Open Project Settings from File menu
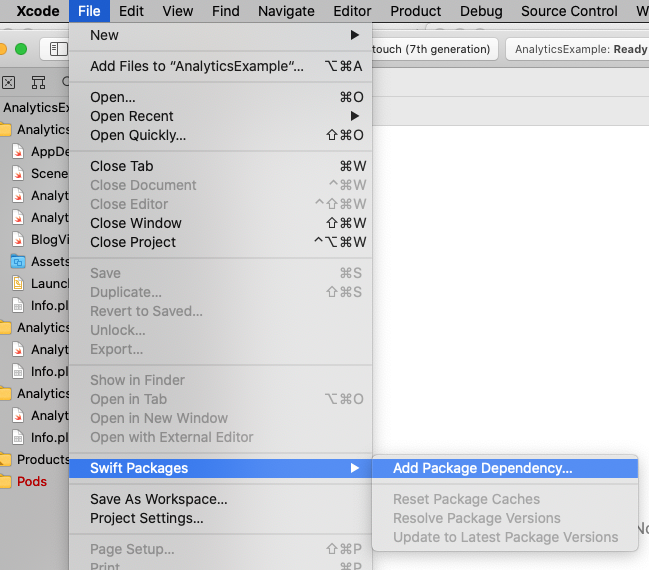 click(147, 518)
